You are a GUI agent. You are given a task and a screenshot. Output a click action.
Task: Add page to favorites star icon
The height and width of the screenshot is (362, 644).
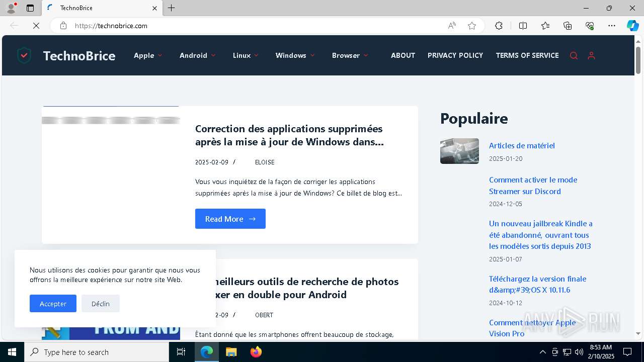[472, 26]
